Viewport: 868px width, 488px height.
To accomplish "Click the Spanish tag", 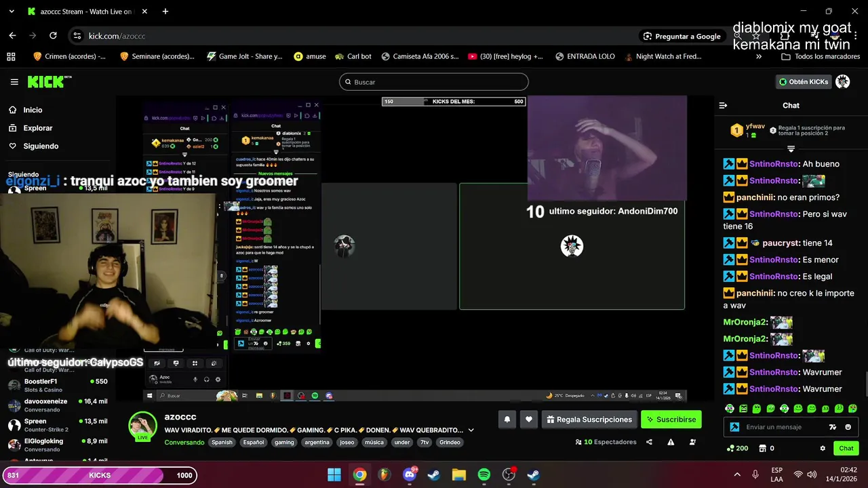I will [x=222, y=442].
